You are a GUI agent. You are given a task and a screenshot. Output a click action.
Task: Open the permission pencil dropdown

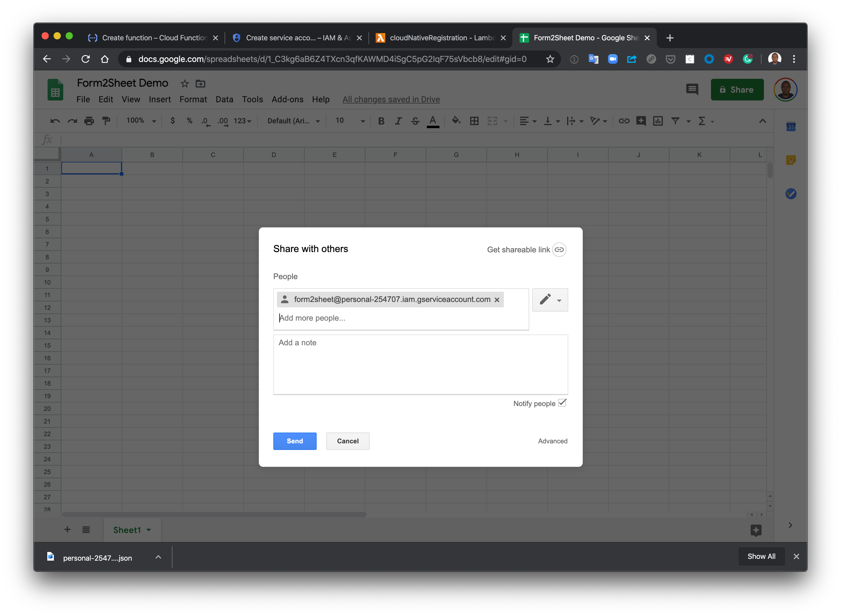click(550, 299)
